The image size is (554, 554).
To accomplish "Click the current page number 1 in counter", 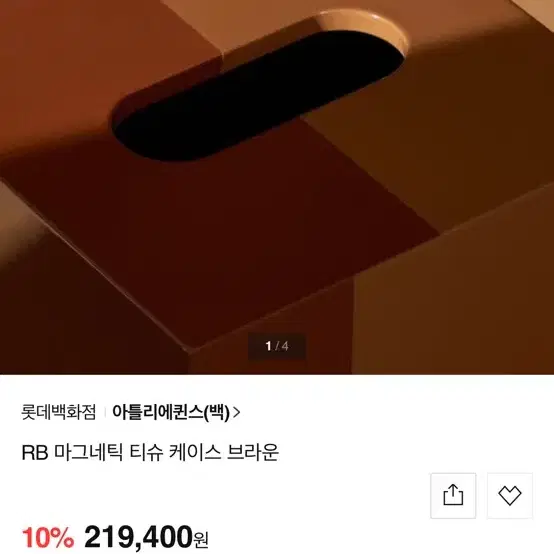I will click(x=269, y=346).
